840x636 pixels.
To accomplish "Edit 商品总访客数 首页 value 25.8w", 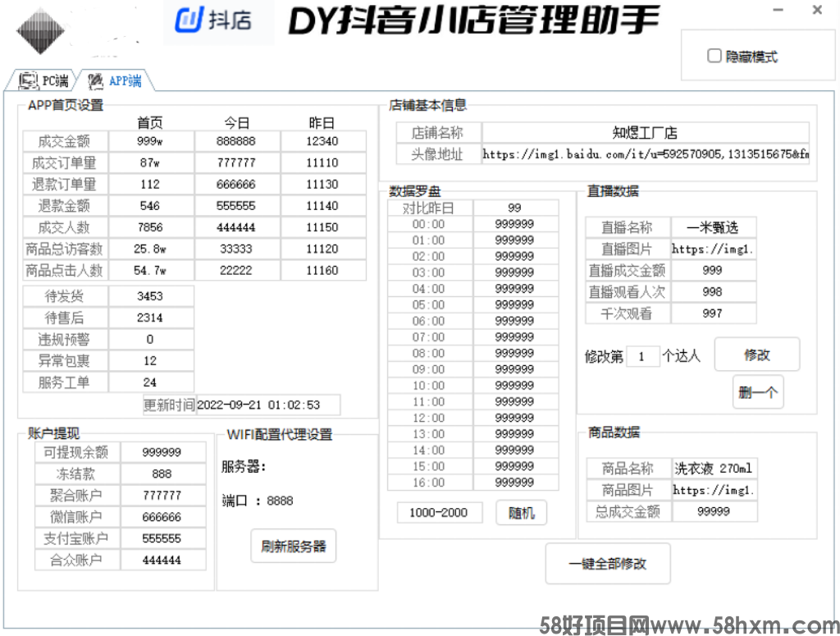I will coord(151,249).
